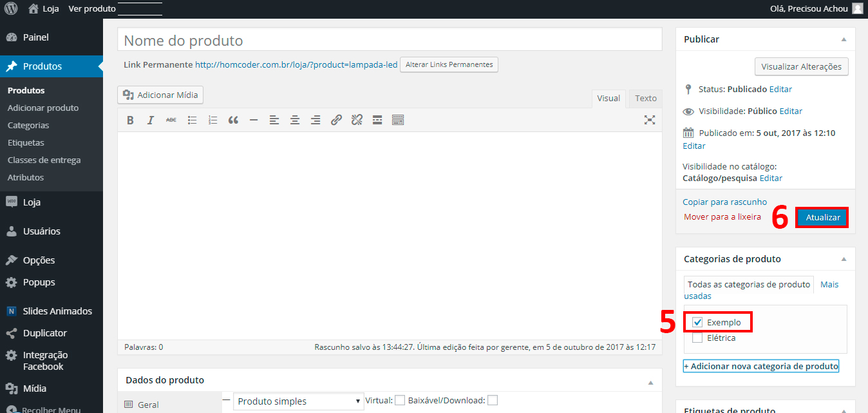Click the Adicionar Mídia button

point(160,95)
